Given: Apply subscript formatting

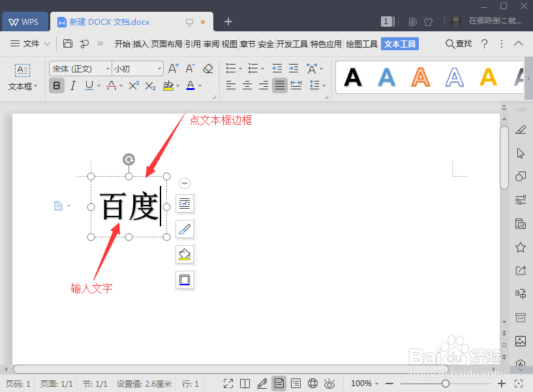Looking at the screenshot, I should coord(149,85).
